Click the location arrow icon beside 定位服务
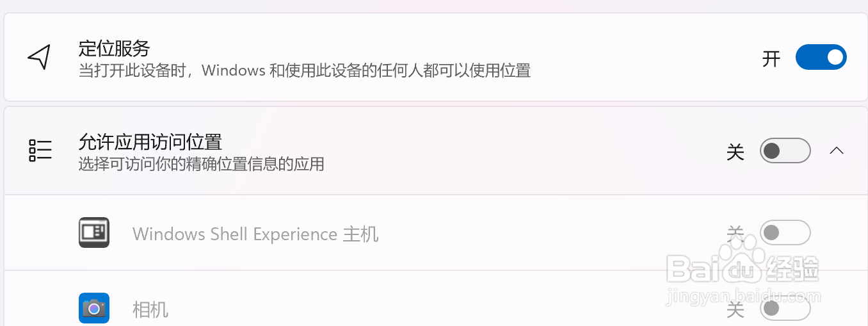 click(39, 57)
